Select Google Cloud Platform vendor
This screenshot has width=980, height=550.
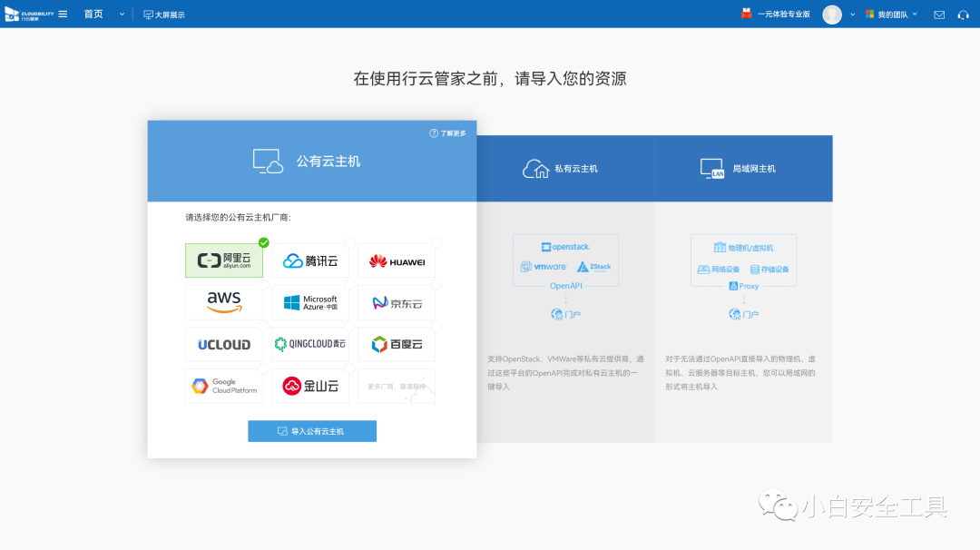click(x=224, y=387)
